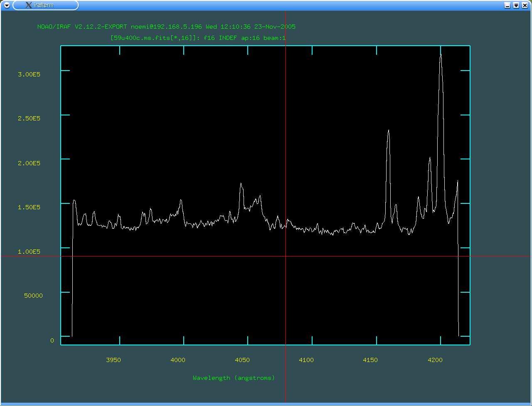This screenshot has width=532, height=406.
Task: Click the 4100 wavelength label
Action: click(306, 360)
